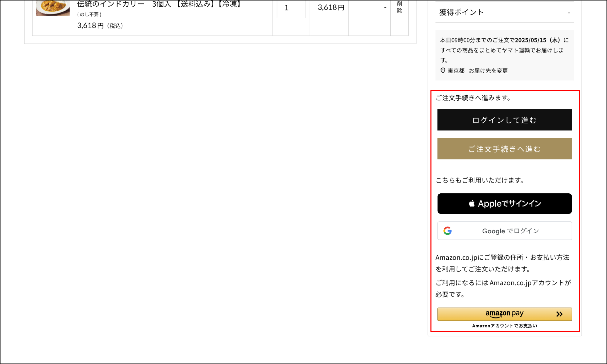Proceed with the gold ご注文手続きへ進む button
607x364 pixels.
point(504,149)
